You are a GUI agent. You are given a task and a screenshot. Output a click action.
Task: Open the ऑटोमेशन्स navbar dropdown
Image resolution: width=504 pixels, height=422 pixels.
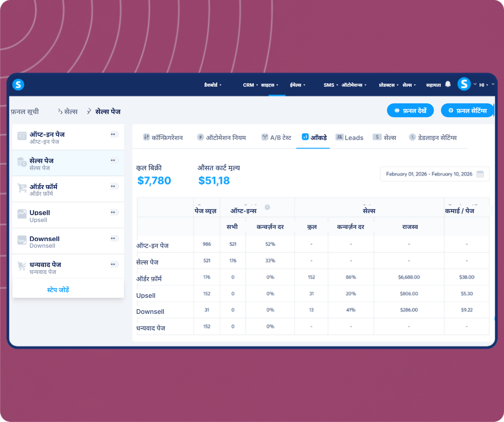coord(354,85)
